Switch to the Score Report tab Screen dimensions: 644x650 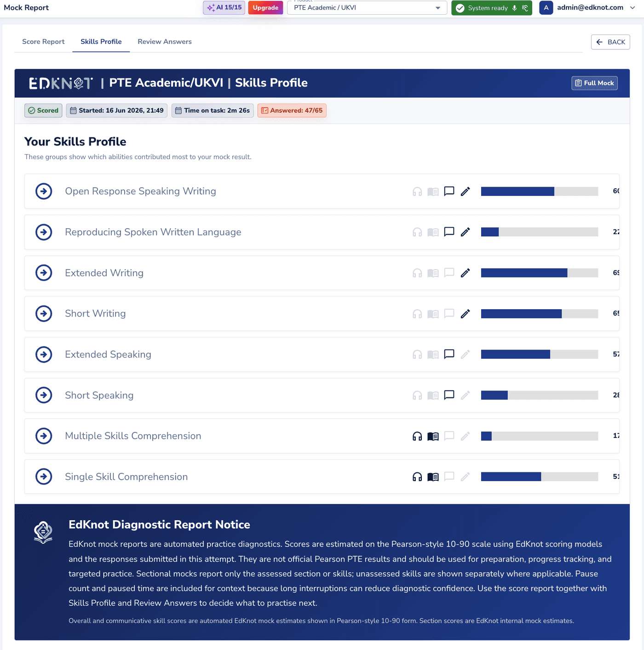tap(43, 41)
